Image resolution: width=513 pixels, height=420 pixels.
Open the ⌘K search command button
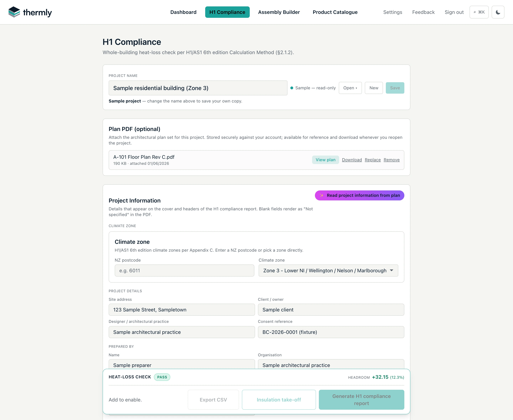coord(479,12)
